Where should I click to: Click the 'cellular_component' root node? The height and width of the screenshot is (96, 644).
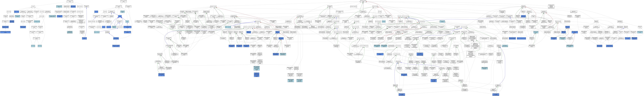pos(124,1)
